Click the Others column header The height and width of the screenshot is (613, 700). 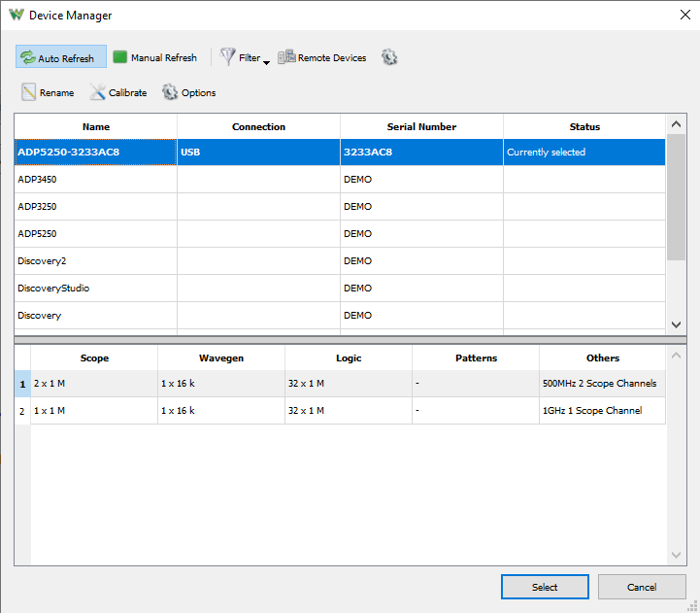point(603,358)
